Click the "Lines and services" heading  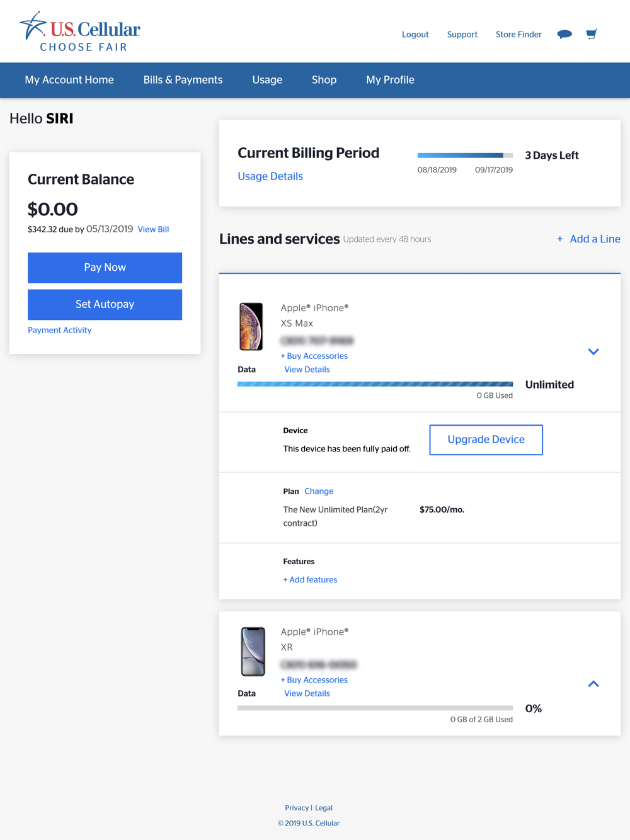click(x=280, y=239)
